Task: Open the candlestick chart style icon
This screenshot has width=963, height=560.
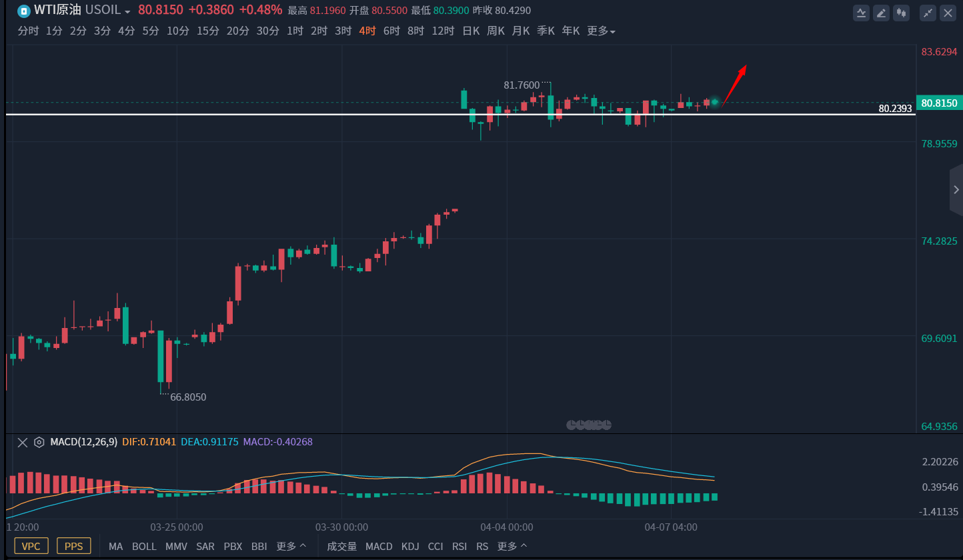Action: (902, 12)
